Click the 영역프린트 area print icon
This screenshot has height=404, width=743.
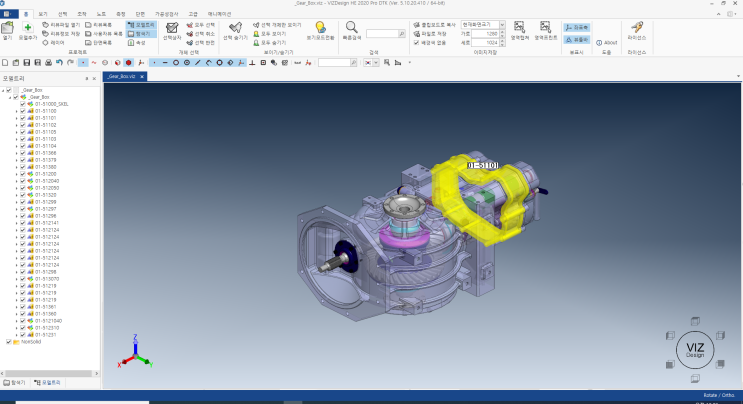tap(545, 27)
